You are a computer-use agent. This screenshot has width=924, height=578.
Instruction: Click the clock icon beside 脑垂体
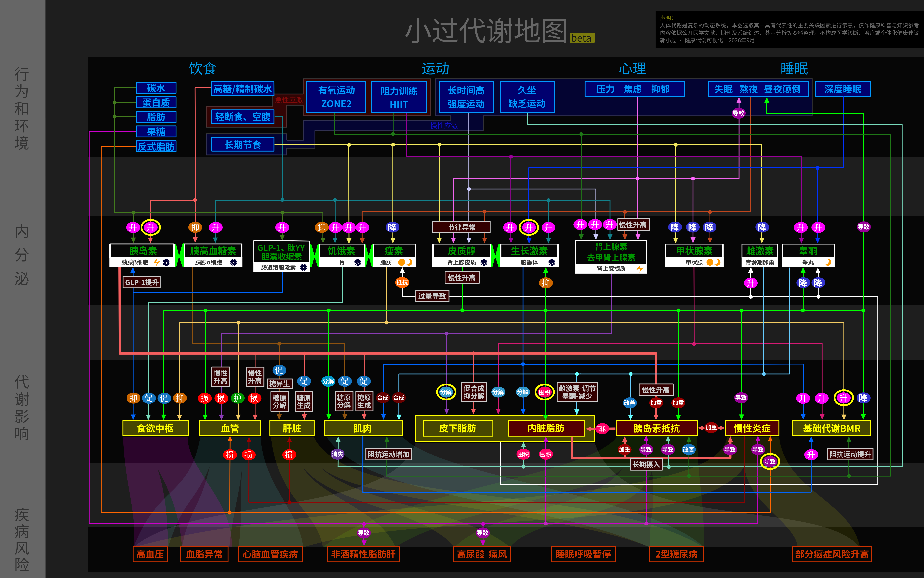click(x=552, y=262)
